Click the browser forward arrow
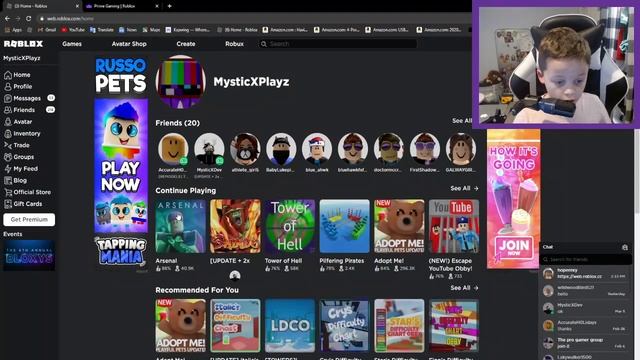 click(18, 18)
